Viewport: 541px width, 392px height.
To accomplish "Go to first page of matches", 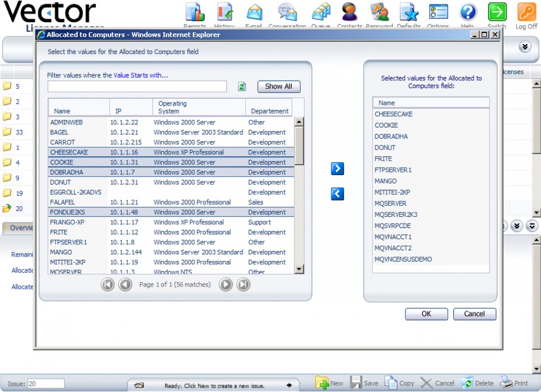I will [108, 285].
